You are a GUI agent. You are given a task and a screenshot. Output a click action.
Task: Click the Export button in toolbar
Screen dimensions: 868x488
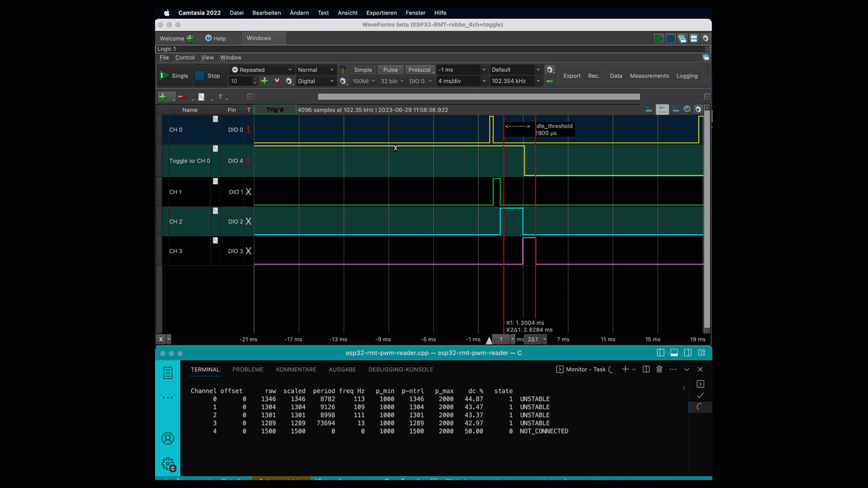point(571,75)
